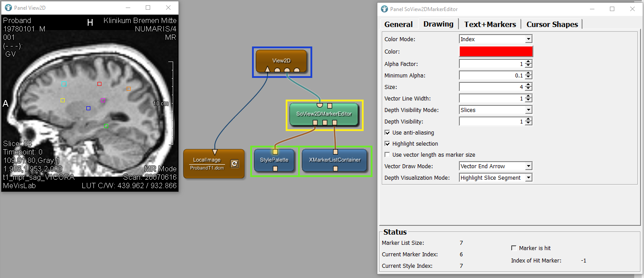
Task: Select the SoView2DMarkerEditor module node
Action: pos(323,114)
